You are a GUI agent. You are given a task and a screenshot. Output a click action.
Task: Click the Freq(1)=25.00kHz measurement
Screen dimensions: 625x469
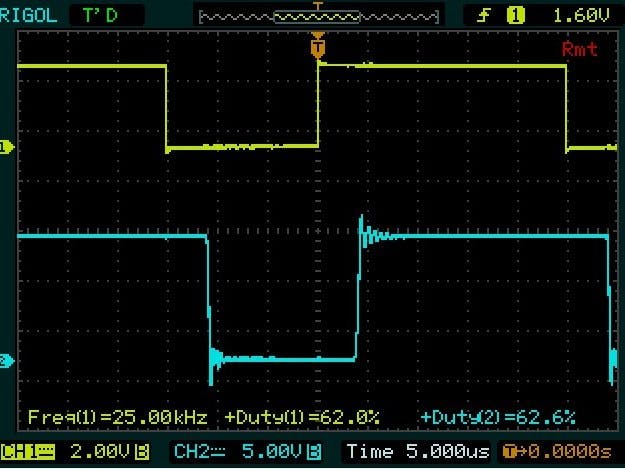(x=118, y=418)
